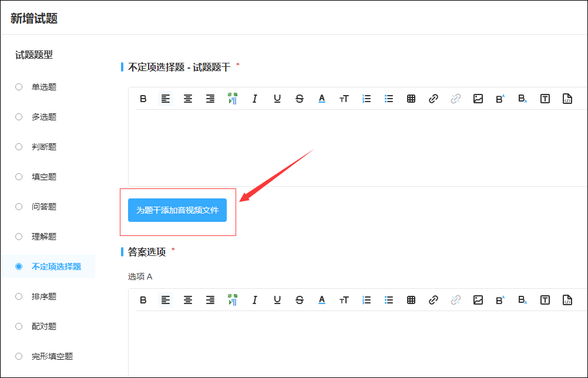The width and height of the screenshot is (588, 378).
Task: Apply superscript in option A toolbar
Action: (500, 299)
